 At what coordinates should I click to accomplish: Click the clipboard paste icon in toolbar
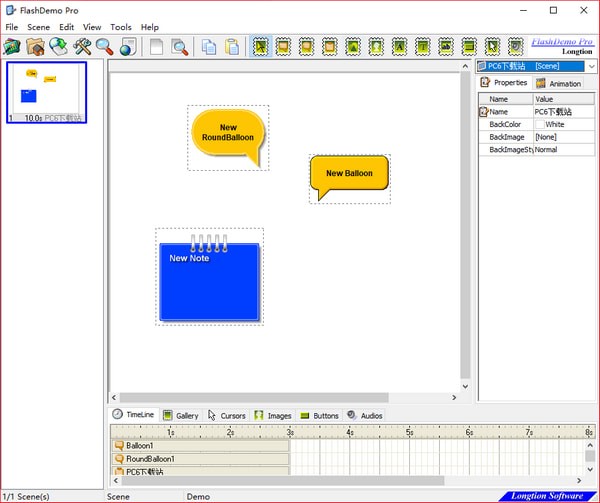point(232,46)
